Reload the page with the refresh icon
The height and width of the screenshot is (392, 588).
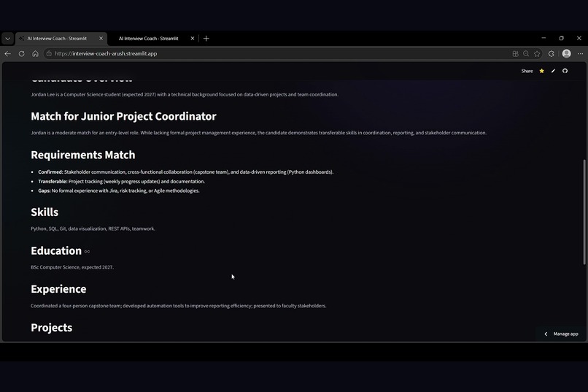tap(21, 53)
